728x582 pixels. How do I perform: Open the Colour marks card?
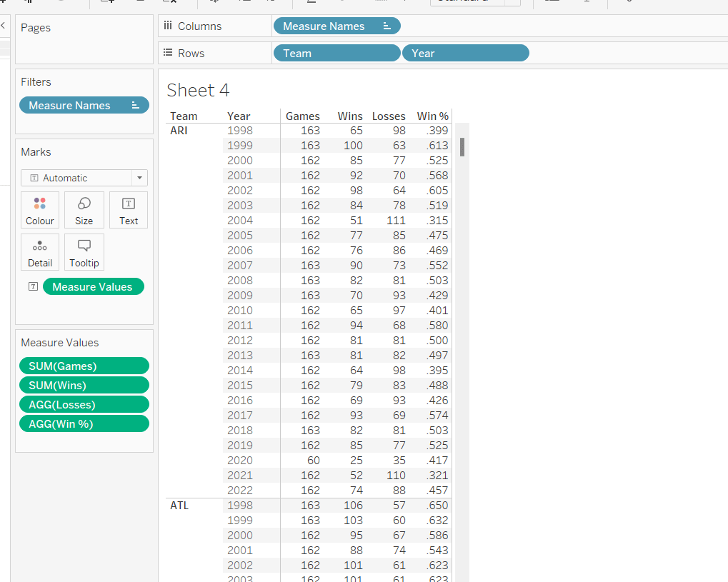click(x=40, y=210)
